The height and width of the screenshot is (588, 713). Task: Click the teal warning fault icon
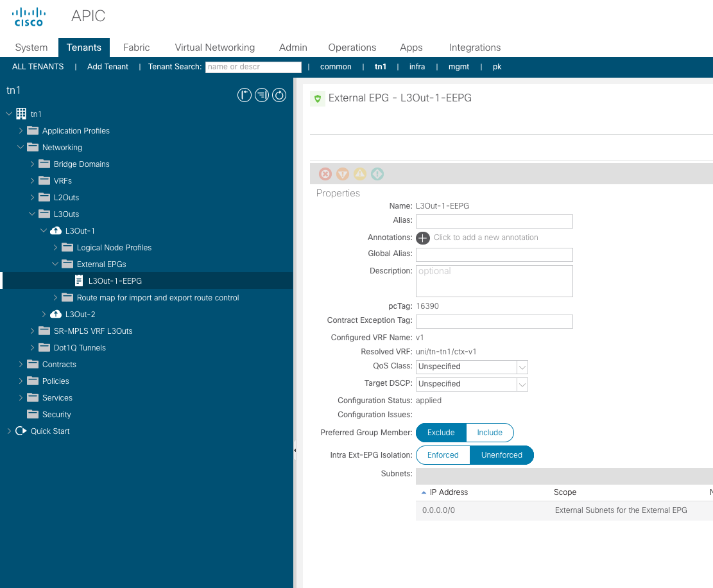tap(377, 174)
